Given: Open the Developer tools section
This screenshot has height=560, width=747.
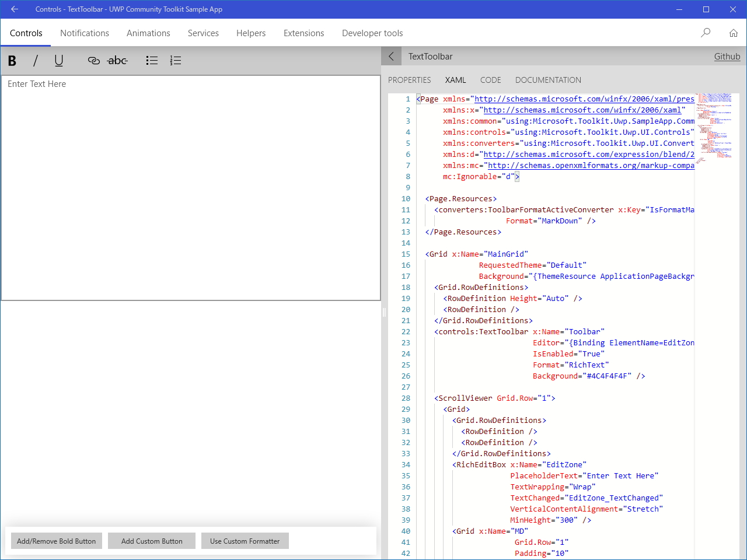Looking at the screenshot, I should coord(372,33).
